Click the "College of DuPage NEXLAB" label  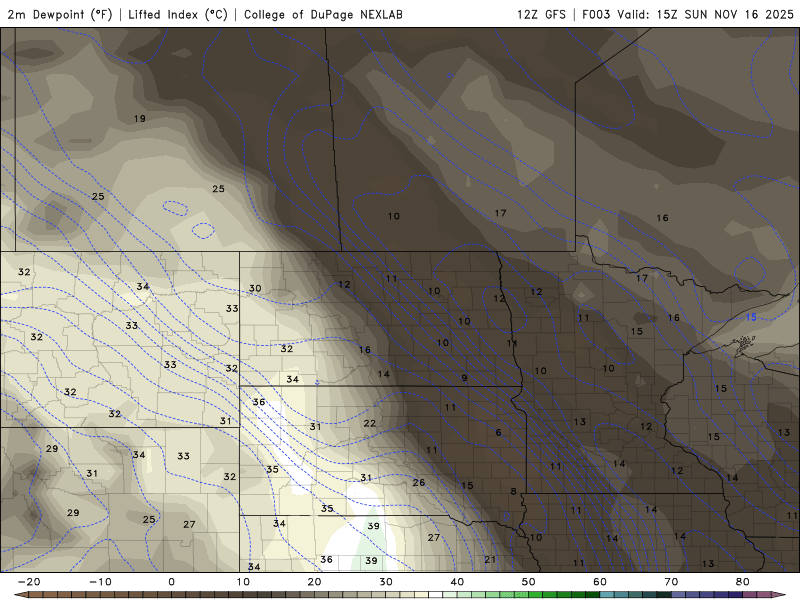tap(323, 14)
